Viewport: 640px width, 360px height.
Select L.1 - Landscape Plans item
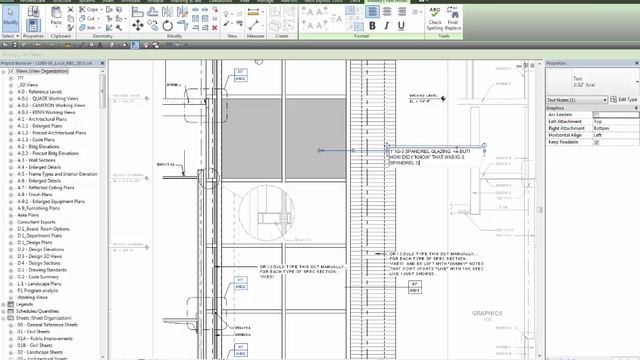[39, 284]
